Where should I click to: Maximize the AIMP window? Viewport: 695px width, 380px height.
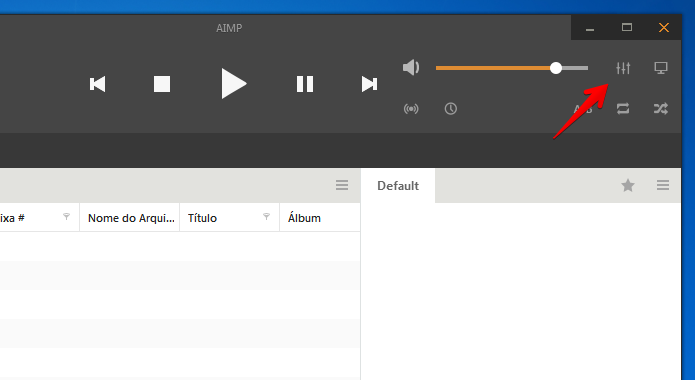pos(627,27)
